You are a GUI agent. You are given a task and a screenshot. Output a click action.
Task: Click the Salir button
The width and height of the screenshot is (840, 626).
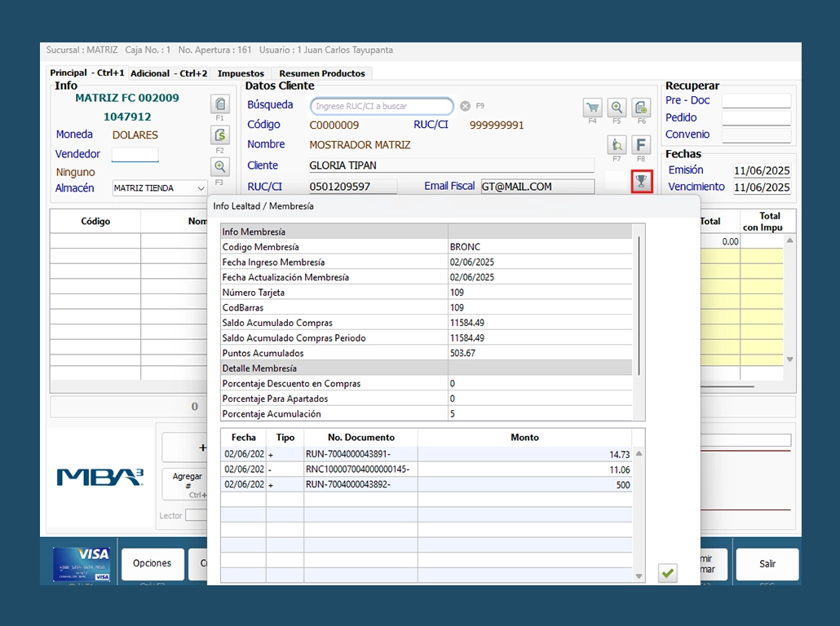767,564
